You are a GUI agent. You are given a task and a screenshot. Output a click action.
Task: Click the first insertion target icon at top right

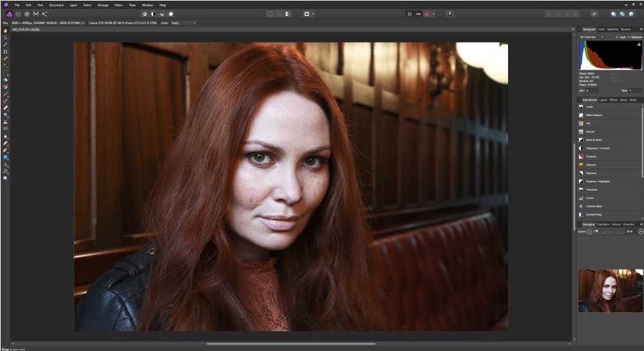(x=613, y=14)
